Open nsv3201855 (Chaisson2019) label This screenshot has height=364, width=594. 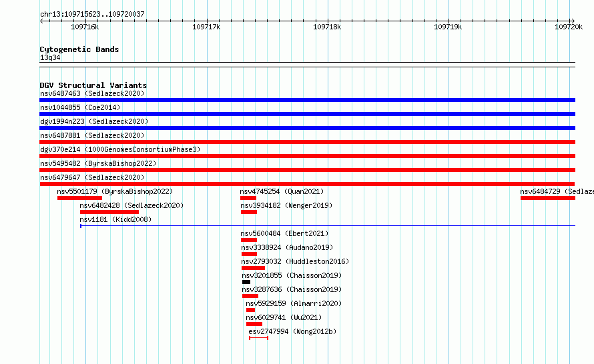[x=292, y=275]
